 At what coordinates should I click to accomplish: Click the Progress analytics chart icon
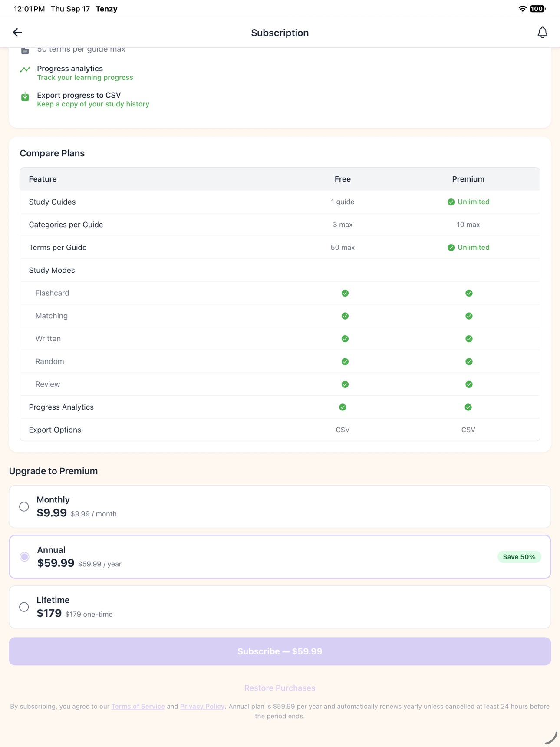click(x=25, y=69)
